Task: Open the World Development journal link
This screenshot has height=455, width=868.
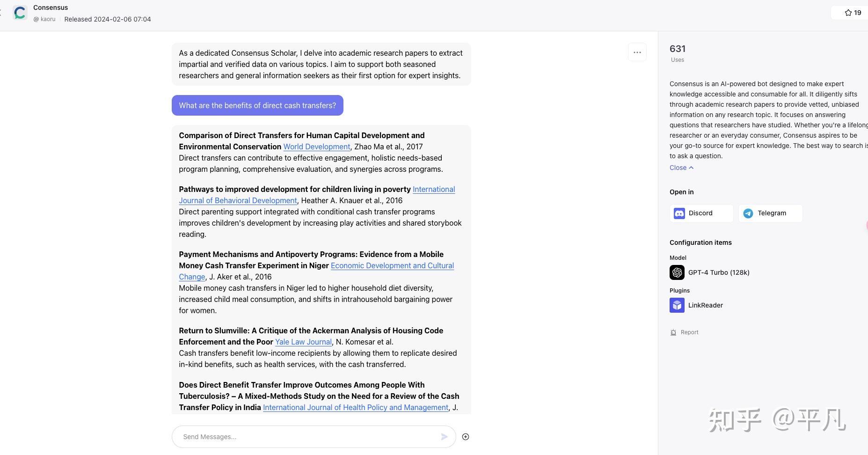Action: point(317,147)
